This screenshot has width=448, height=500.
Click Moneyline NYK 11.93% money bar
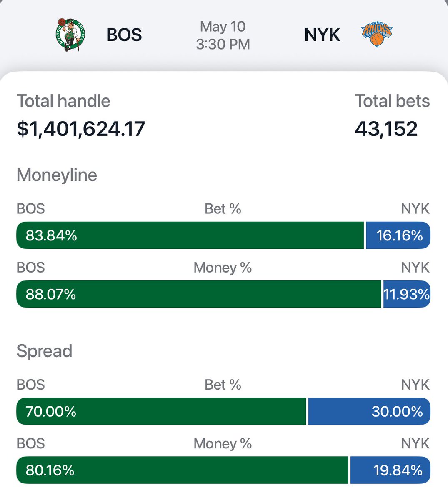click(x=406, y=294)
